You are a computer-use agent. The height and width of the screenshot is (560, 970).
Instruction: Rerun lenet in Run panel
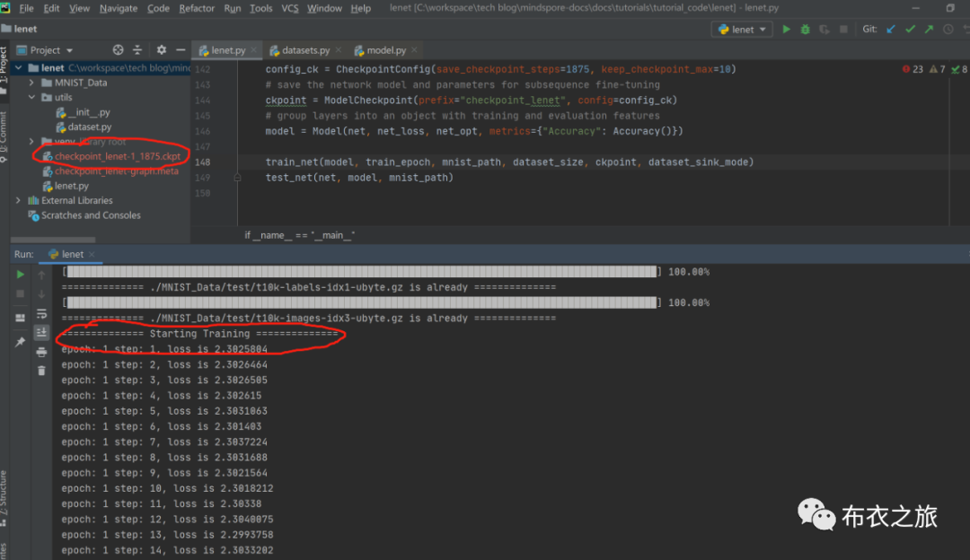tap(20, 275)
